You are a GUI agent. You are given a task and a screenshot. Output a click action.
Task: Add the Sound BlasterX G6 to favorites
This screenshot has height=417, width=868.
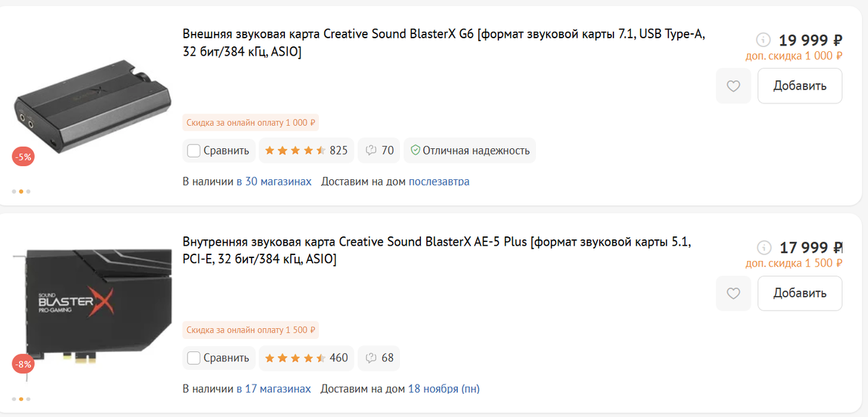733,85
